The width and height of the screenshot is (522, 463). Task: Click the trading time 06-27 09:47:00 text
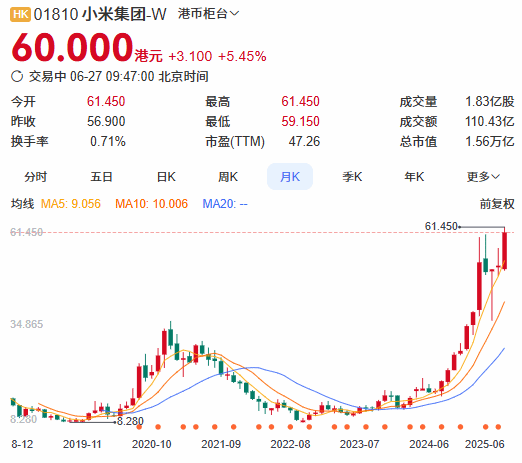click(112, 76)
